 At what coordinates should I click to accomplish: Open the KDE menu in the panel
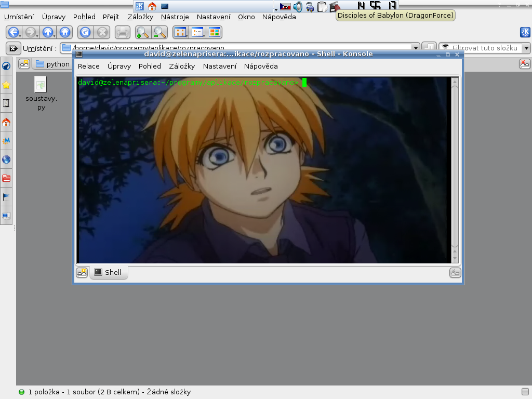pos(139,6)
